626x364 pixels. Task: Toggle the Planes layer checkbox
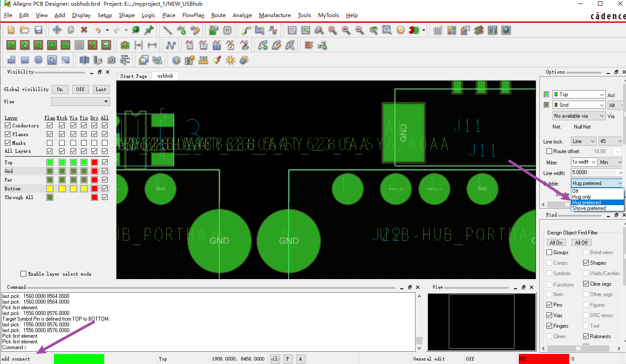pyautogui.click(x=7, y=134)
